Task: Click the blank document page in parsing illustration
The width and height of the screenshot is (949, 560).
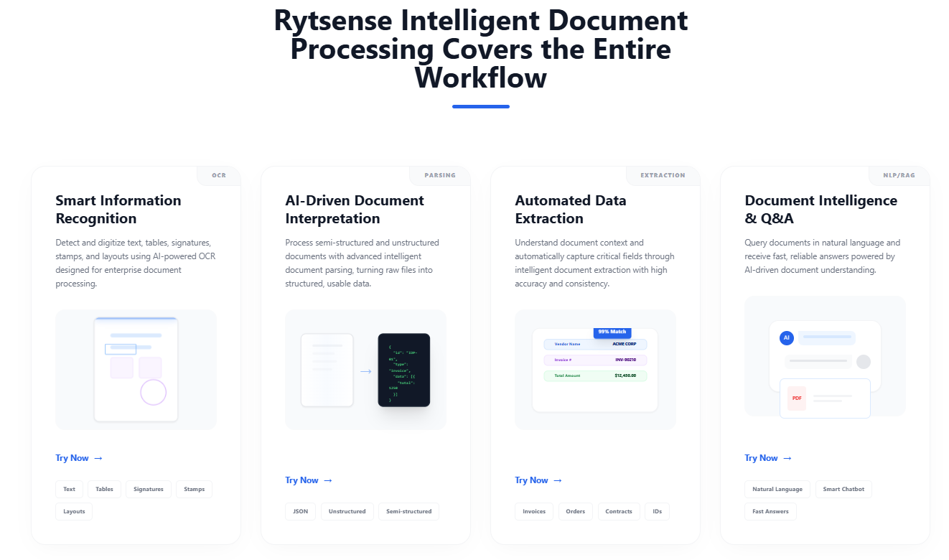Action: 327,370
